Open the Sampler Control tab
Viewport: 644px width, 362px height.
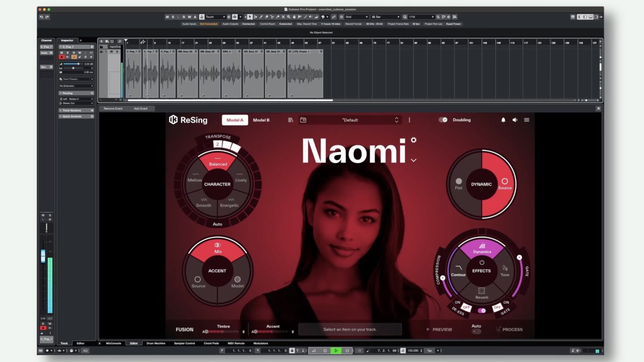(184, 343)
